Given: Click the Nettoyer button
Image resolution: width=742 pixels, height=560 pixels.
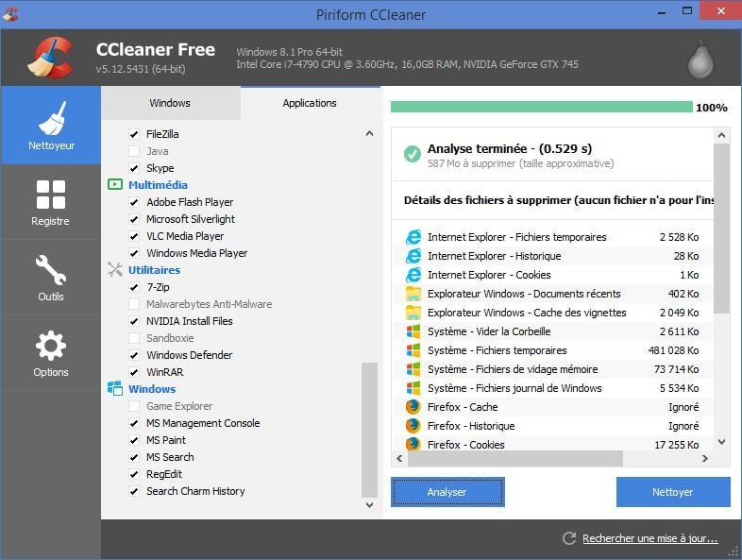Looking at the screenshot, I should tap(672, 492).
